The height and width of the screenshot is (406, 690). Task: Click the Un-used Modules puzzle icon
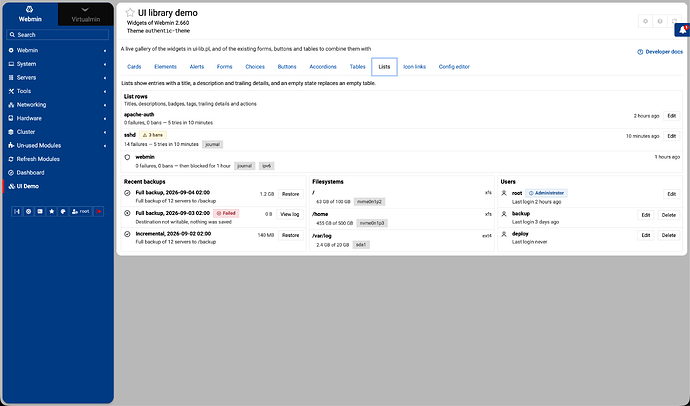pos(11,146)
